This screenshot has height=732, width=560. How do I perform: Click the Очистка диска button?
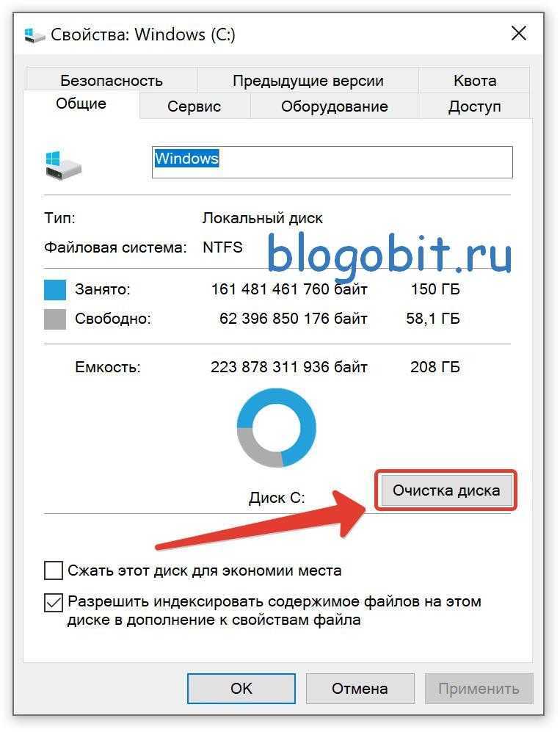(x=446, y=490)
